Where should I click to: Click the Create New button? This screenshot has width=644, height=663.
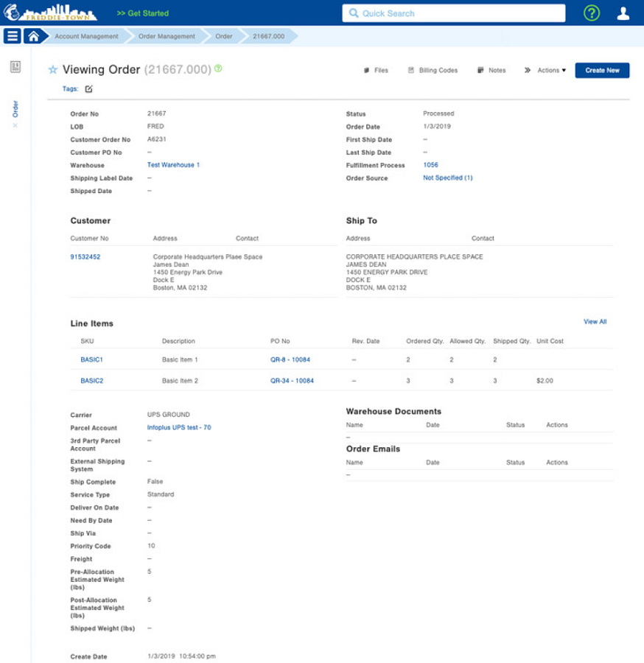(602, 70)
